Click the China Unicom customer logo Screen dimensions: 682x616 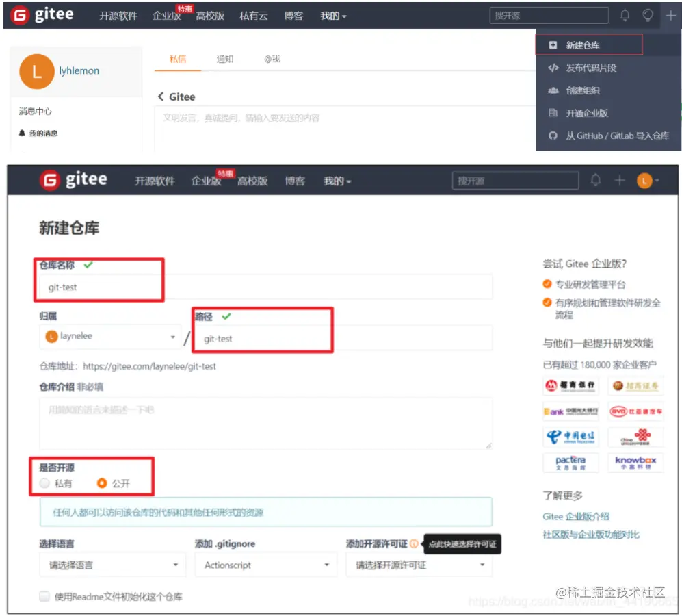(x=635, y=437)
